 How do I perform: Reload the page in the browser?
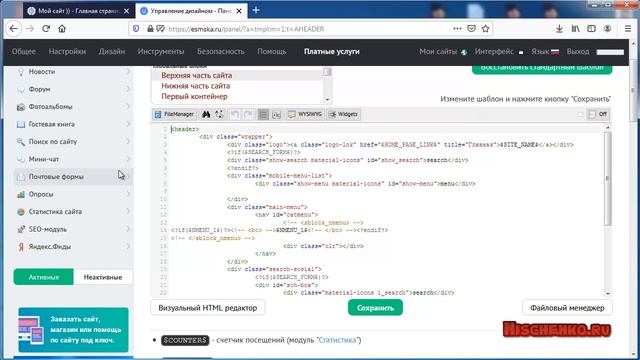point(46,29)
